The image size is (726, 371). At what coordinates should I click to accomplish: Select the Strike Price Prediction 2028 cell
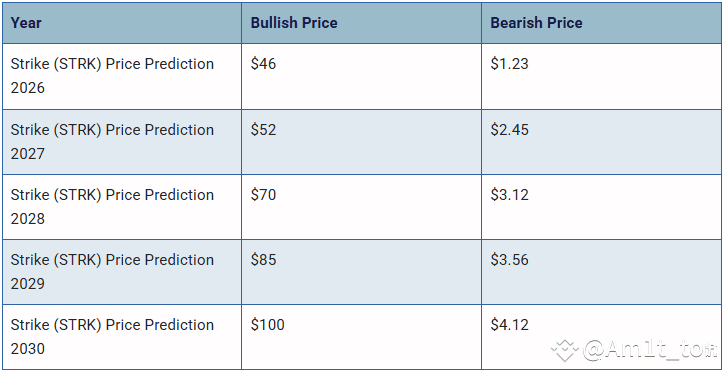(122, 207)
